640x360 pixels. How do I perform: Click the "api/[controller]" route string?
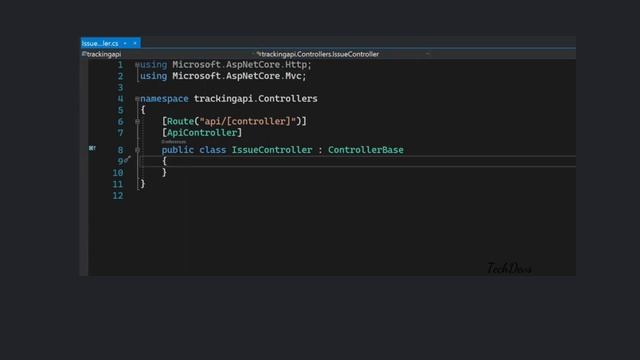tap(247, 121)
